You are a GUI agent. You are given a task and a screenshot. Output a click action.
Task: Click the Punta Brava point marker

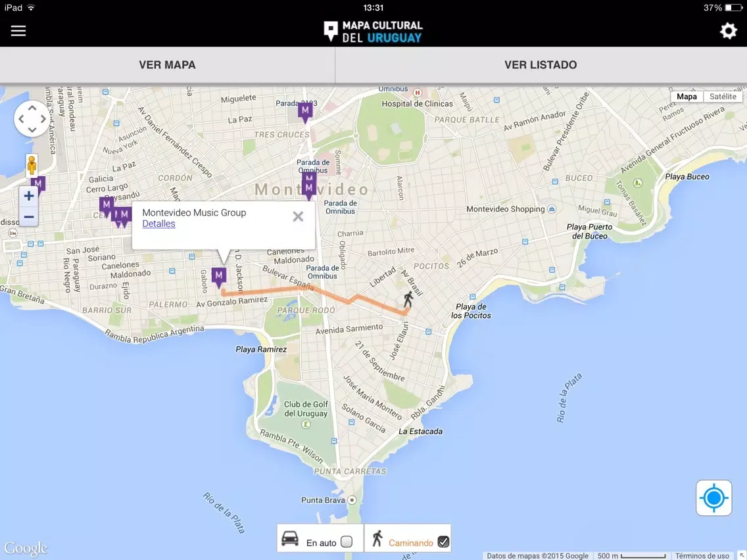tap(352, 500)
